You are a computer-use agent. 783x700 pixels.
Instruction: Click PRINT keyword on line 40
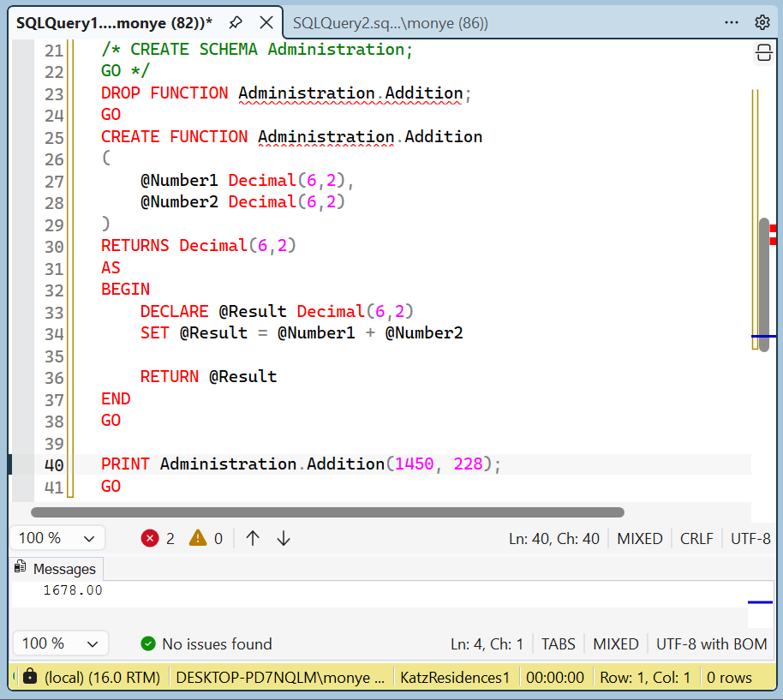point(125,464)
